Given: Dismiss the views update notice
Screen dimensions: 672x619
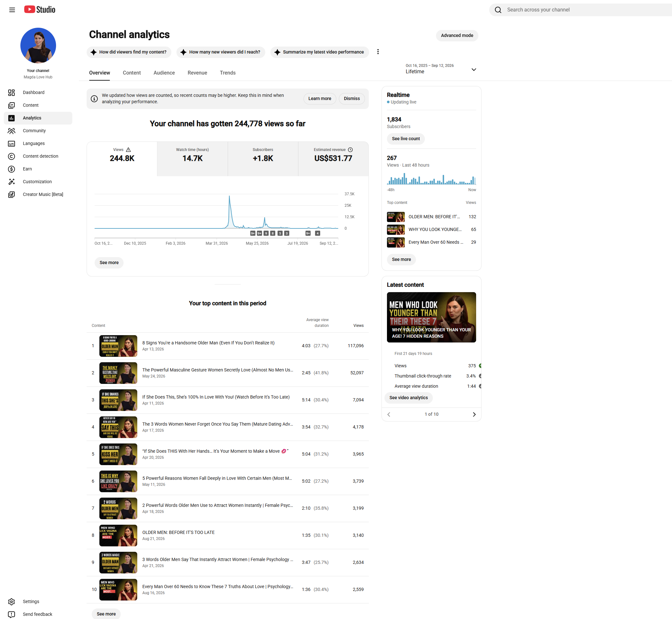Looking at the screenshot, I should point(352,98).
